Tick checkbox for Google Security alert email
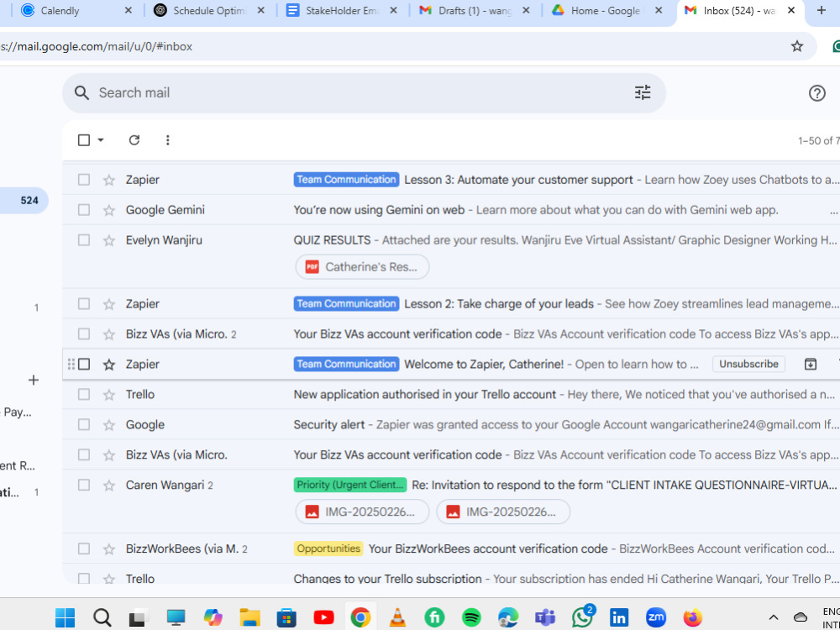 point(83,425)
